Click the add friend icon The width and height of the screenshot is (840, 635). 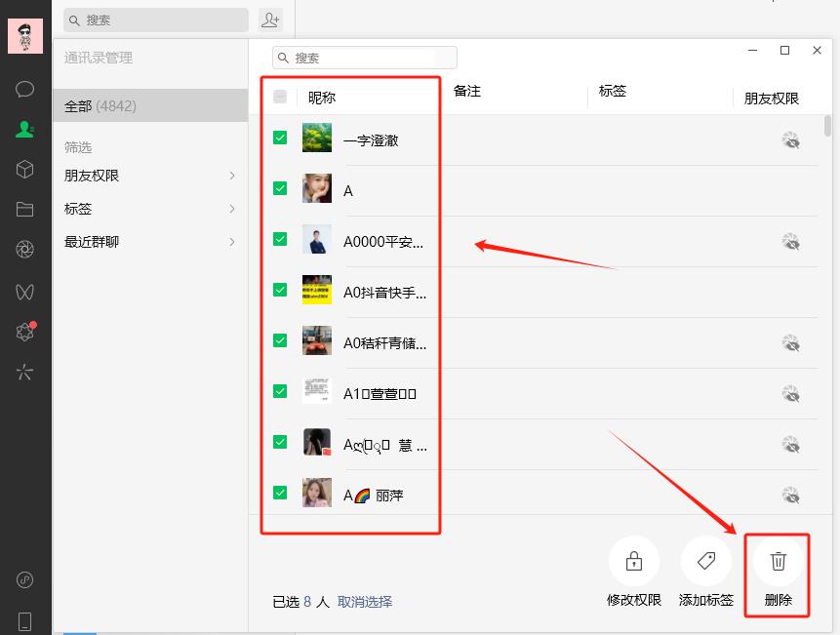[x=270, y=20]
